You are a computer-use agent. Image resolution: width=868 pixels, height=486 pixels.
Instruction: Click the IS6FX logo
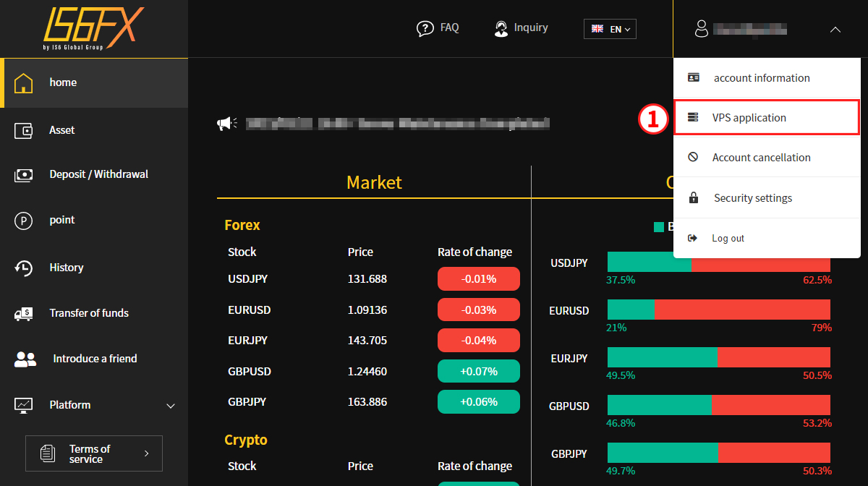(93, 27)
